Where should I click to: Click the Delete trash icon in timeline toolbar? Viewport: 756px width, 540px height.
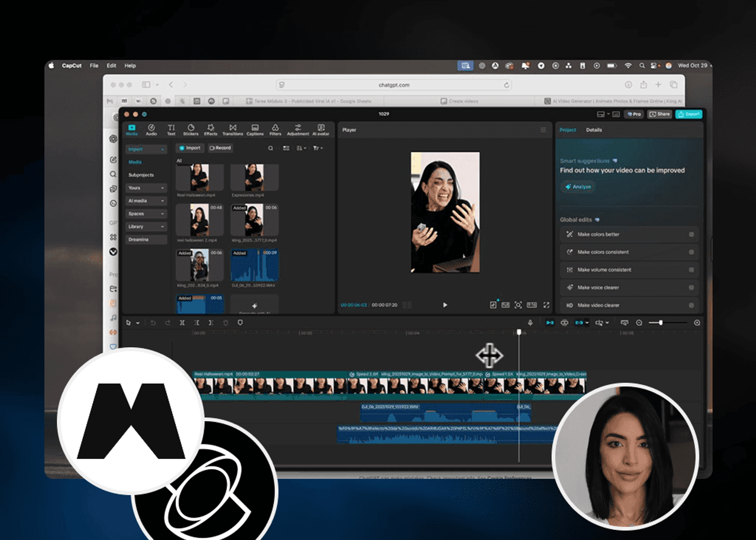(226, 323)
